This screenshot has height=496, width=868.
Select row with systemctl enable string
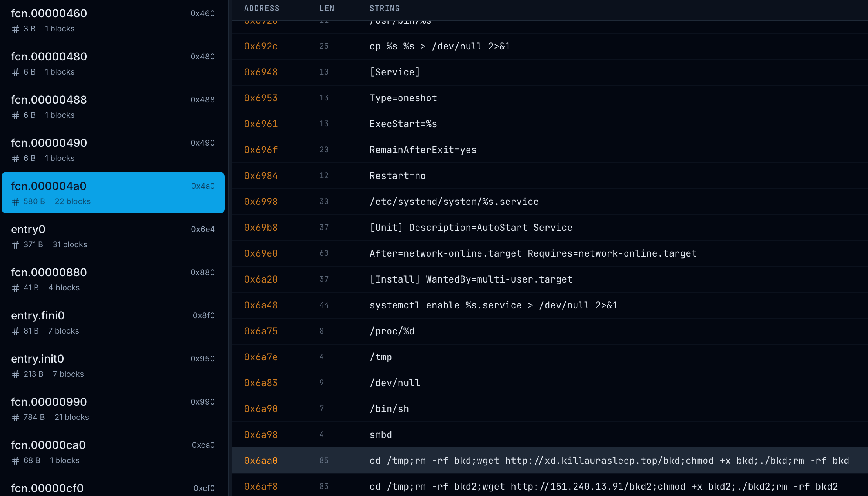(x=493, y=305)
